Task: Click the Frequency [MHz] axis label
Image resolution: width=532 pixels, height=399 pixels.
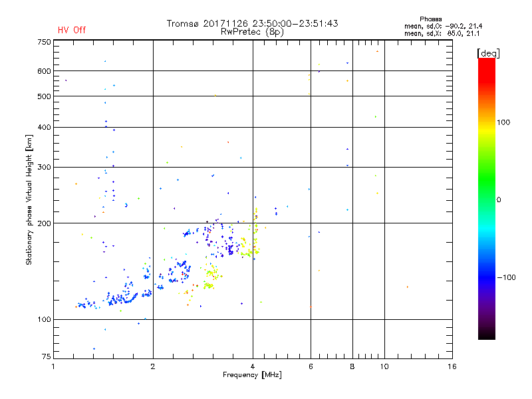Action: 252,376
